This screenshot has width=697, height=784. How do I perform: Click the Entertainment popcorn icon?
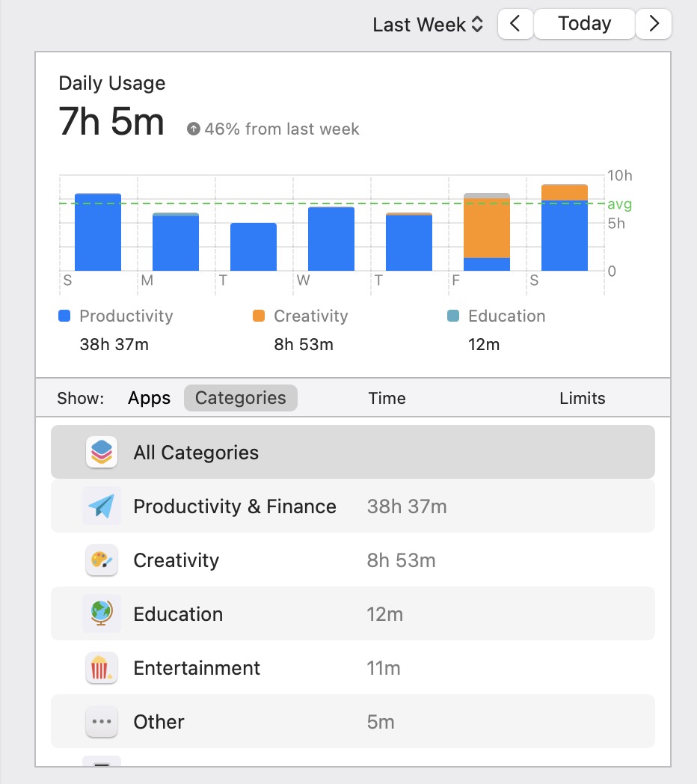(x=102, y=668)
